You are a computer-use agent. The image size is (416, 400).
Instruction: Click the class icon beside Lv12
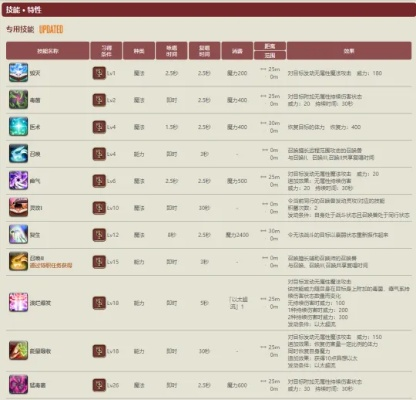99,235
